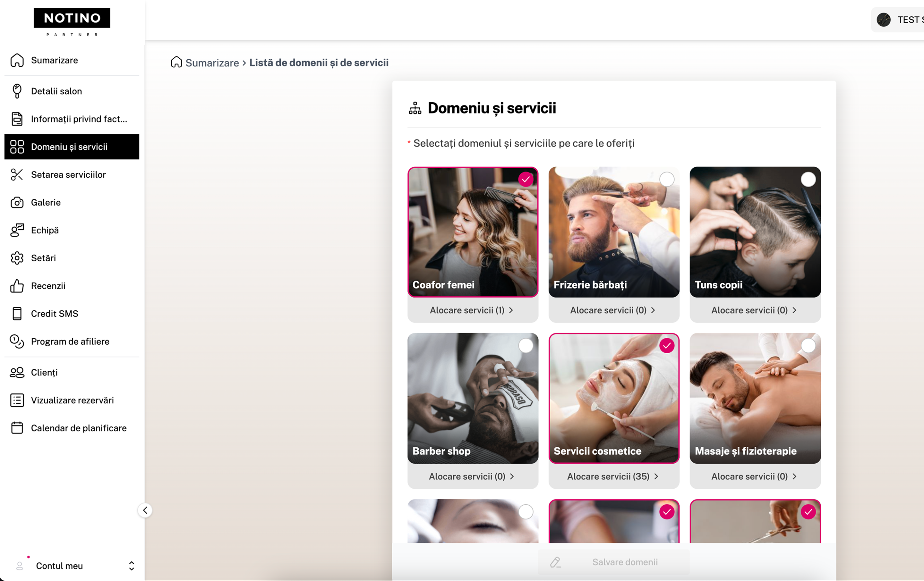Open Calendar de planificare menu item
The width and height of the screenshot is (924, 581).
tap(72, 428)
